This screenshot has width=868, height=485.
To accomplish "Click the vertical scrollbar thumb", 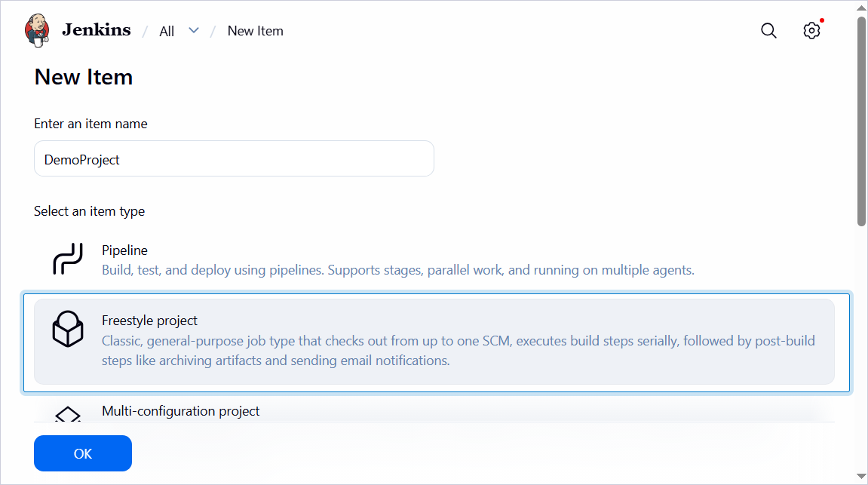I will point(861,121).
